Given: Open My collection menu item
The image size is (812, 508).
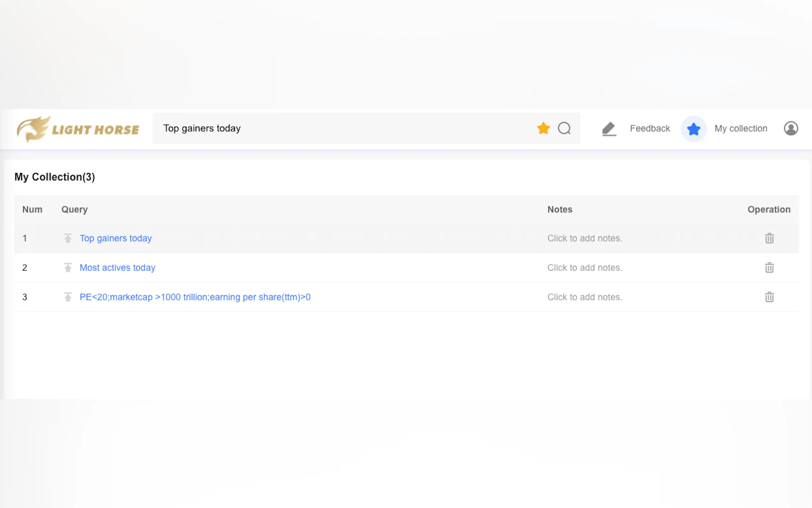Looking at the screenshot, I should (x=740, y=129).
